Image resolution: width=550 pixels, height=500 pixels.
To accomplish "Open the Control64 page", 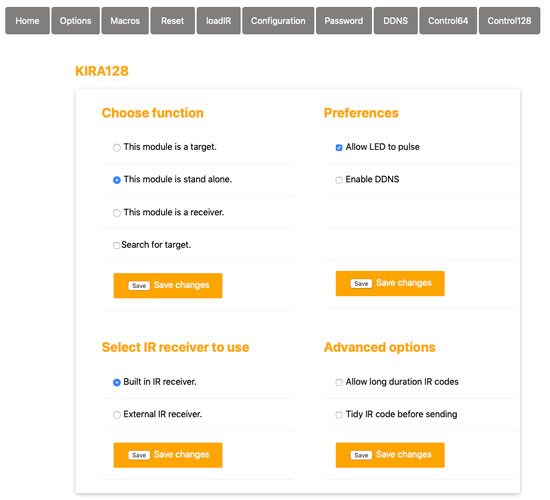I will pos(448,21).
